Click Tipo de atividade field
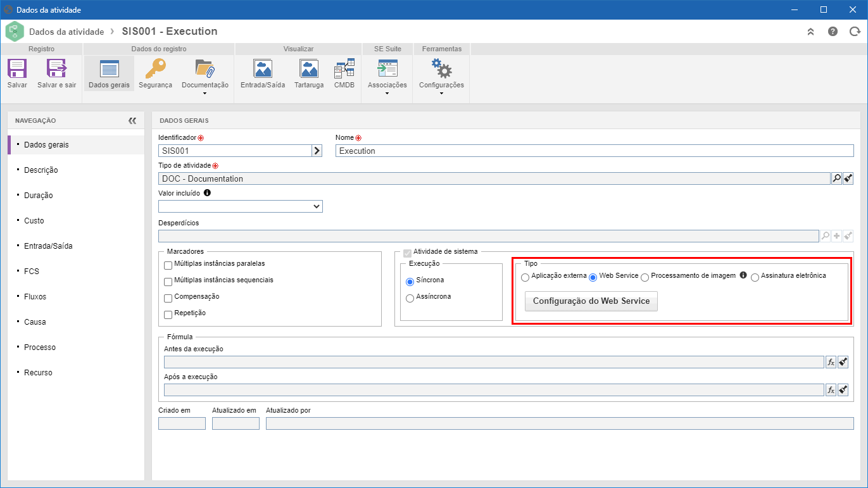 pyautogui.click(x=494, y=178)
